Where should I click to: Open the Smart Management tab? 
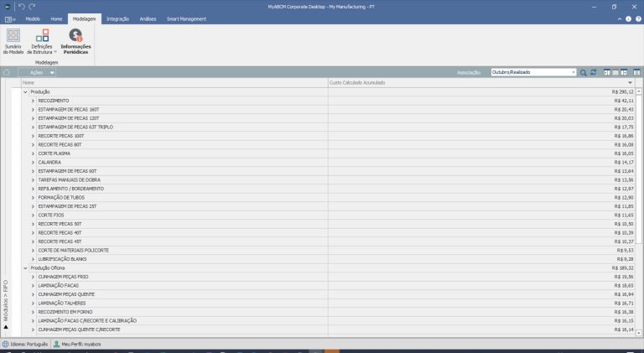click(186, 18)
